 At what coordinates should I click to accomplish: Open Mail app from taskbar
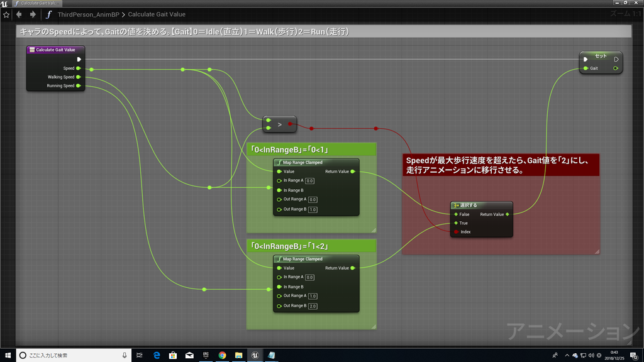point(189,356)
